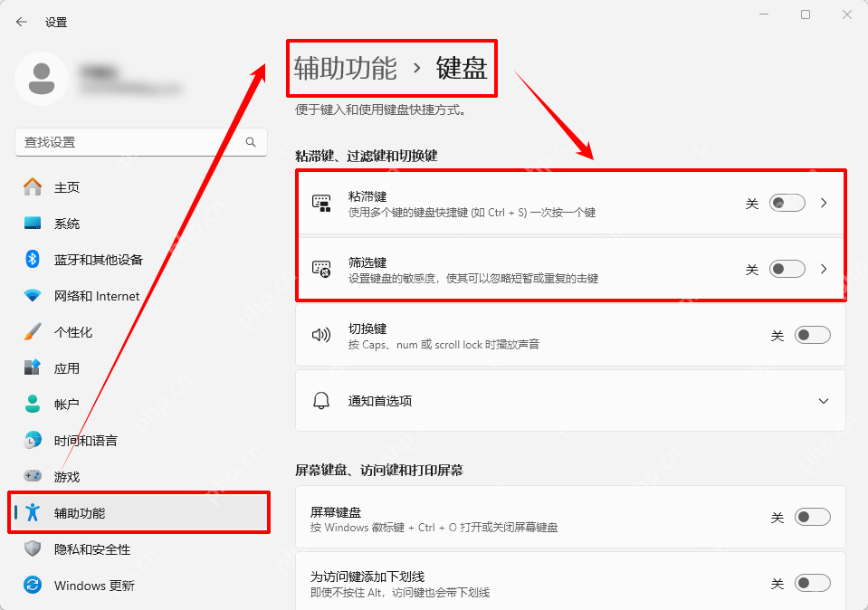Open 筛选键 details via chevron
The height and width of the screenshot is (610, 868).
[x=824, y=269]
